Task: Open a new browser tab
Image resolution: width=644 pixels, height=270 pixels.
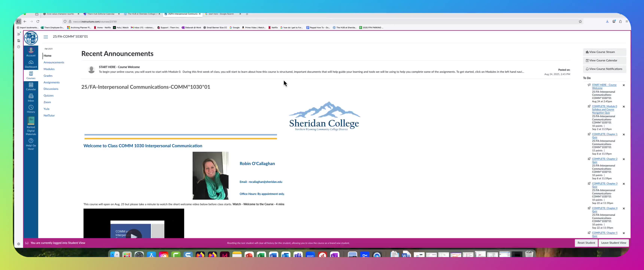Action: point(247,14)
